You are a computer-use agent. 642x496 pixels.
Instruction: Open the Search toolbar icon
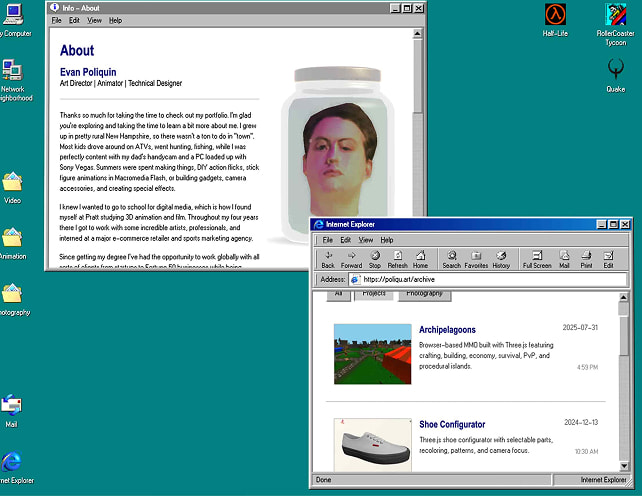tap(451, 259)
